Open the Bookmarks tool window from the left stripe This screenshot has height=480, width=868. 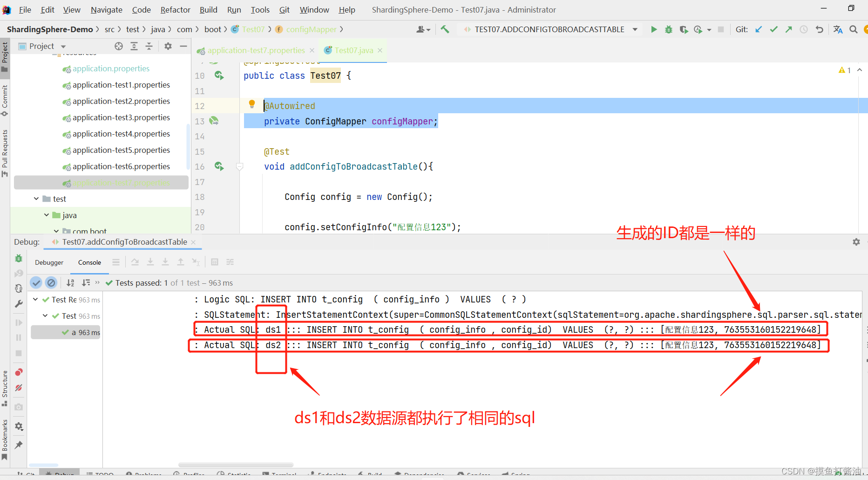5,440
